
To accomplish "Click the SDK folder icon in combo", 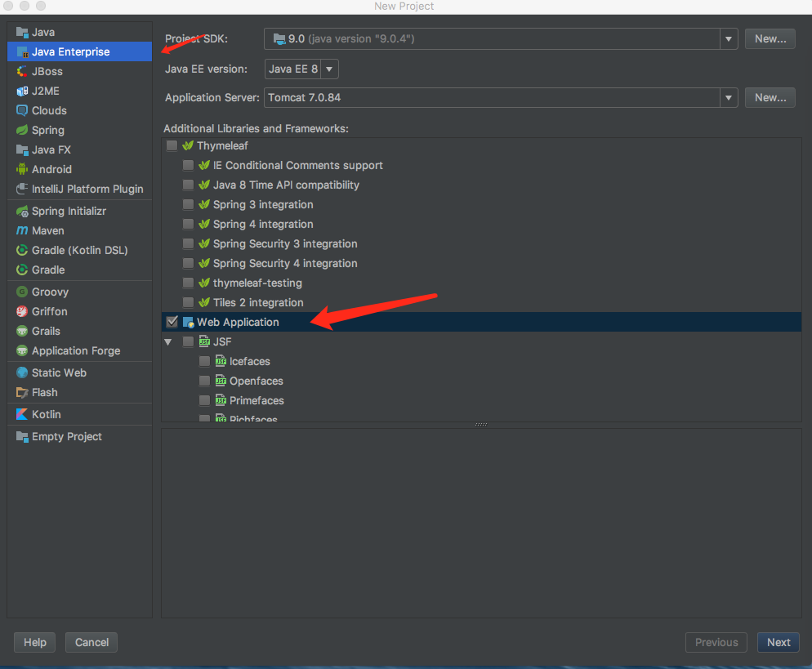I will (279, 39).
